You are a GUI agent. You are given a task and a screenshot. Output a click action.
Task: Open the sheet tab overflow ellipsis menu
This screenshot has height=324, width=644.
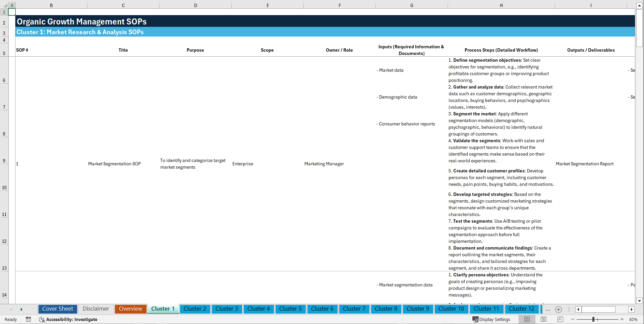[547, 309]
